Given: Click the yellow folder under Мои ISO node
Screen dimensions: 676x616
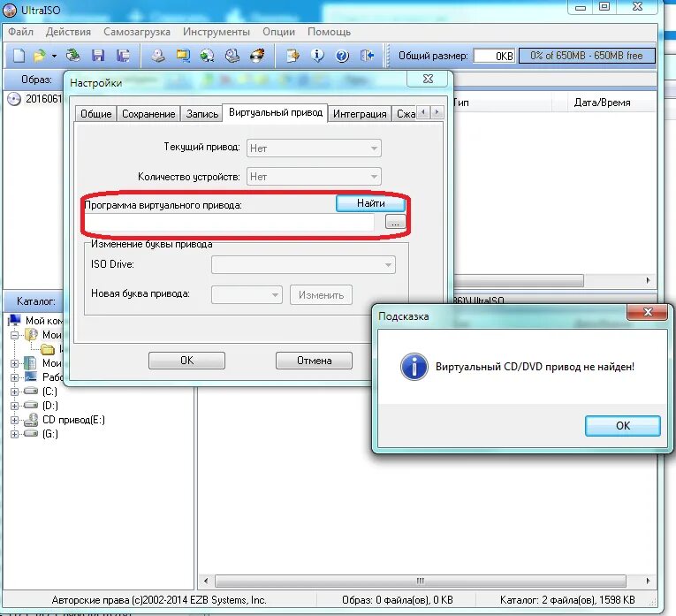Looking at the screenshot, I should 48,349.
